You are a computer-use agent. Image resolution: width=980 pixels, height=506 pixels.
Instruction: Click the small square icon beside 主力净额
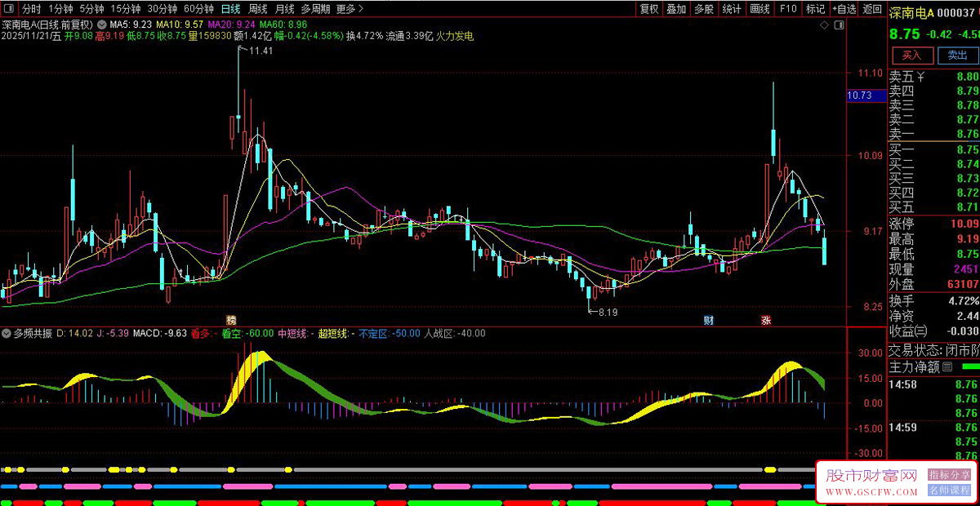[x=947, y=367]
